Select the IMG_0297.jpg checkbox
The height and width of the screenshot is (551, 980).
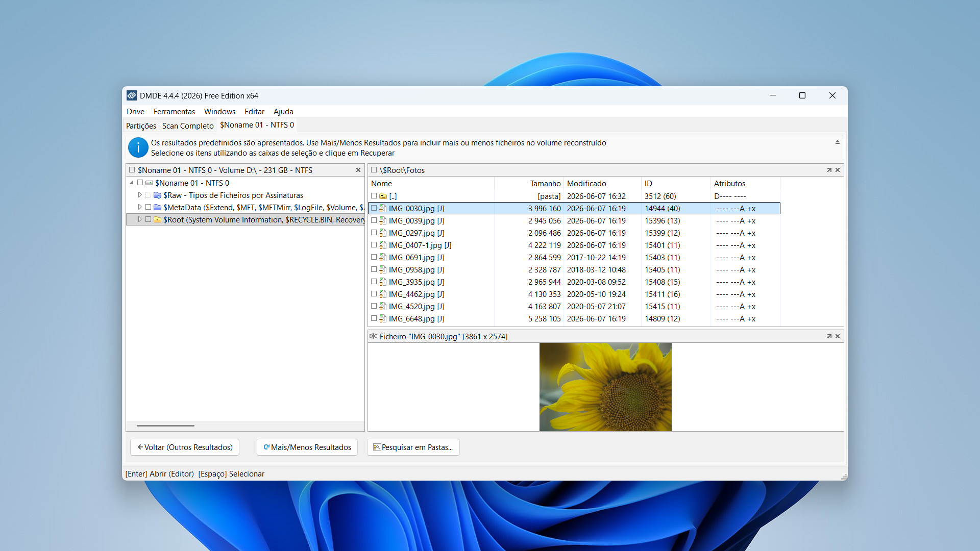pos(374,233)
